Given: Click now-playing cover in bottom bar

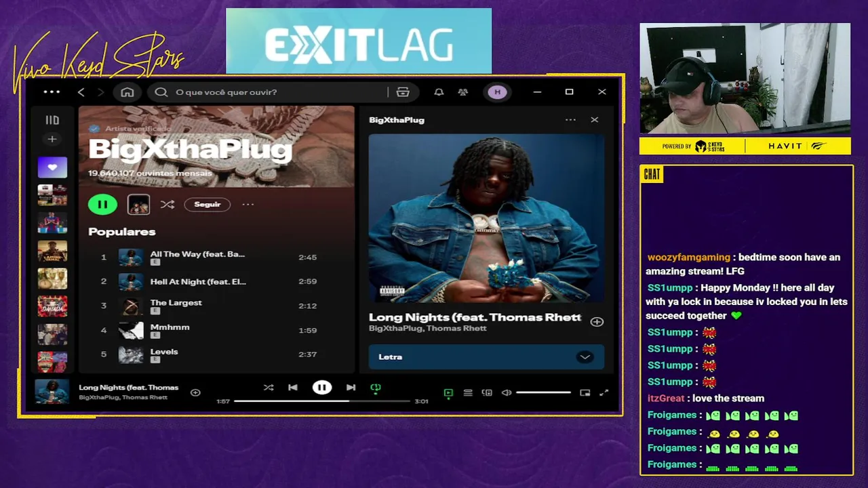Looking at the screenshot, I should click(x=52, y=392).
